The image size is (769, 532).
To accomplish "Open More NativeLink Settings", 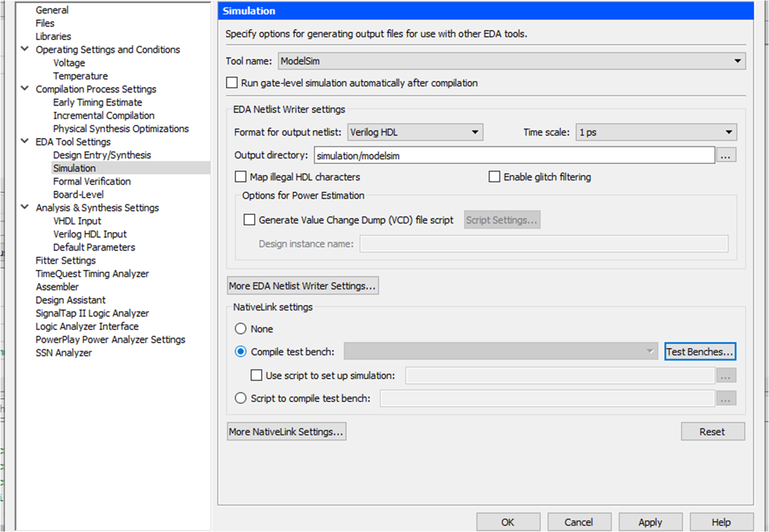I will coord(286,432).
